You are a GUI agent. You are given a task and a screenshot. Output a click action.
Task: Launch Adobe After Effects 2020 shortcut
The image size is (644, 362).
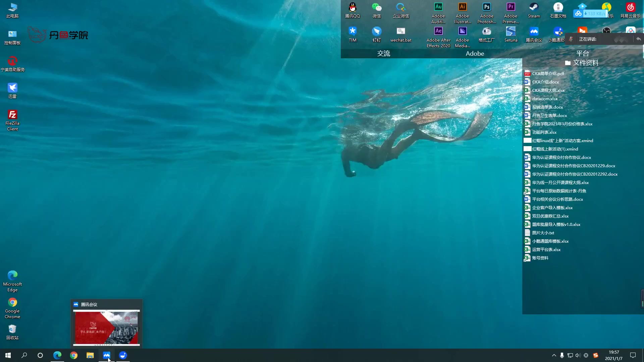pos(438,37)
